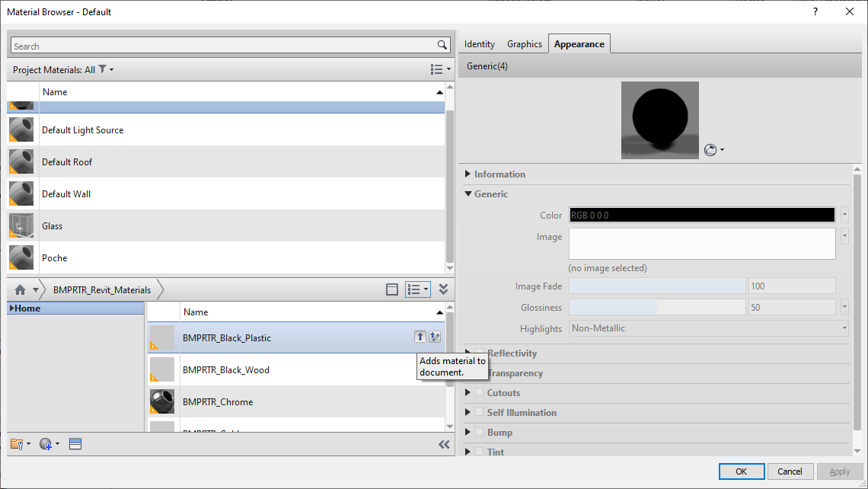Click the Cancel button
This screenshot has height=489, width=868.
tap(790, 471)
